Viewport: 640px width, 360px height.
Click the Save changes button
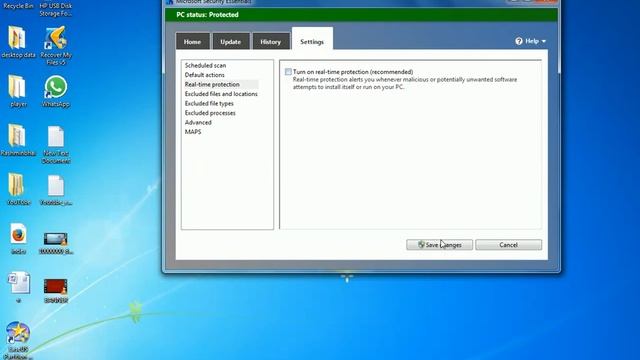pos(439,245)
